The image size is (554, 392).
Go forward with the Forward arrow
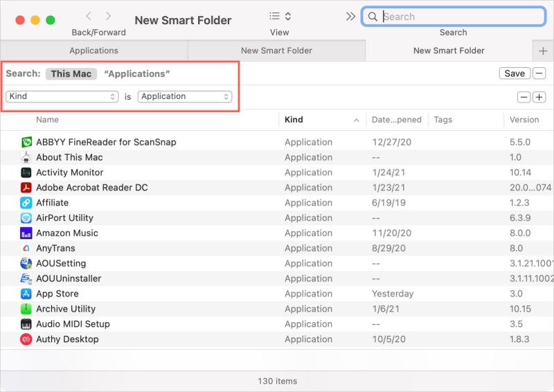(x=108, y=16)
